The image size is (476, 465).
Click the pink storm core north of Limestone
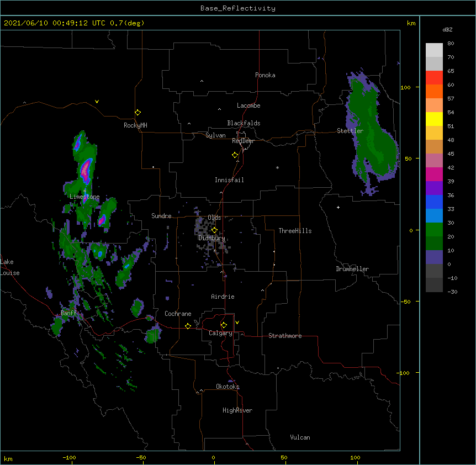click(86, 170)
